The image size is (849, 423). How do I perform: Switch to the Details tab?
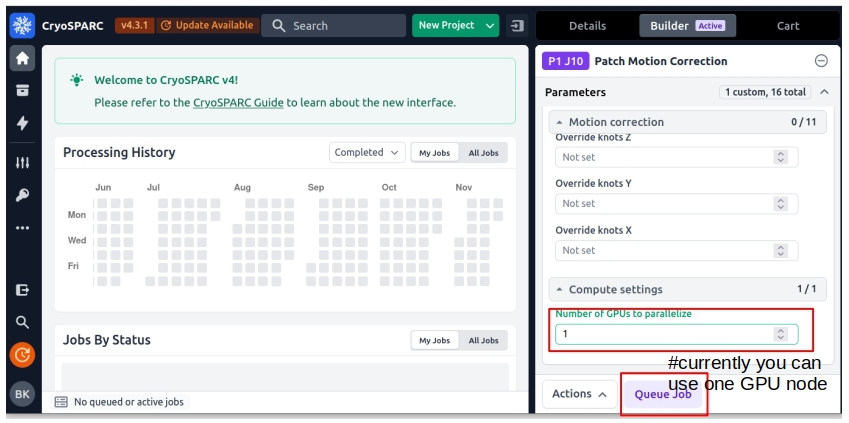point(587,26)
